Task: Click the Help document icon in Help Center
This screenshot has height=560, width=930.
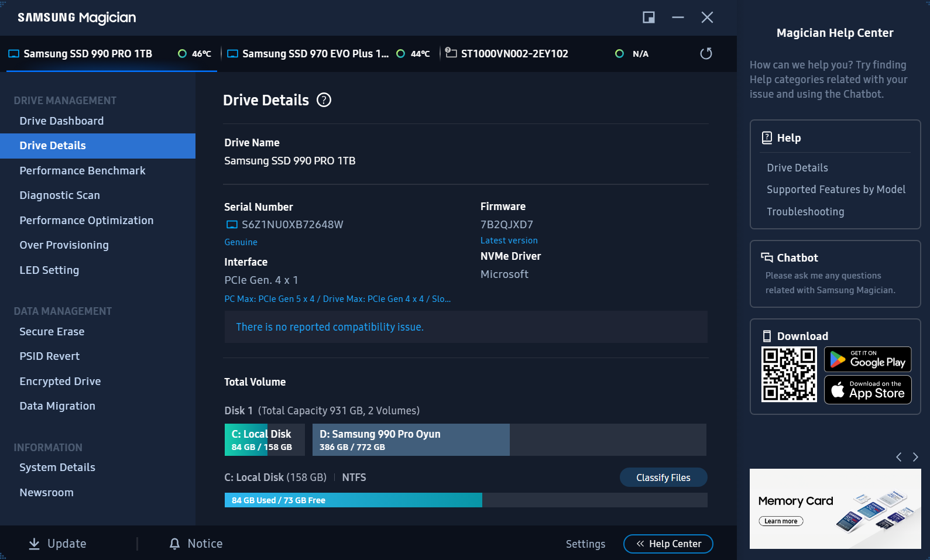Action: (767, 138)
